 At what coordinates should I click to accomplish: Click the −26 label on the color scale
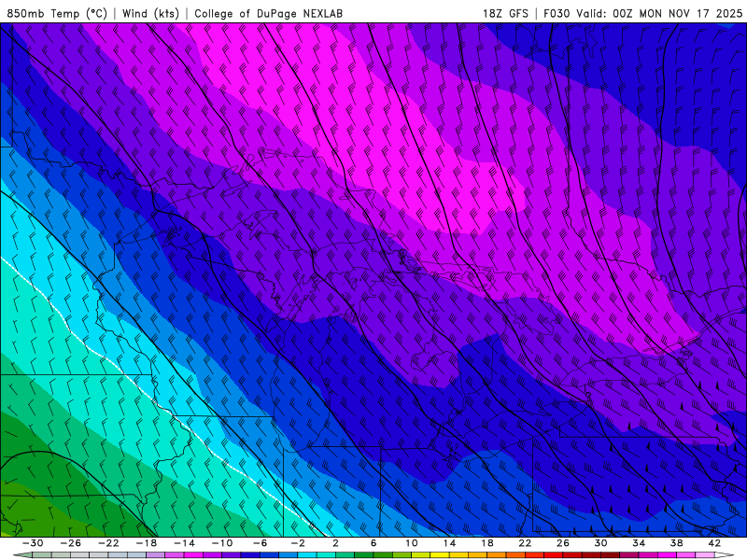click(x=71, y=543)
